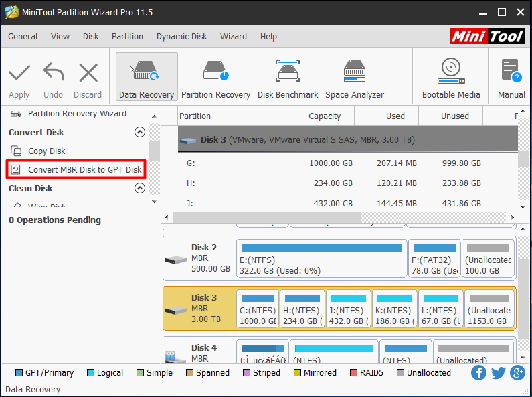
Task: Select 1153.0 GB Unallocated on Disk 3
Action: (x=490, y=309)
